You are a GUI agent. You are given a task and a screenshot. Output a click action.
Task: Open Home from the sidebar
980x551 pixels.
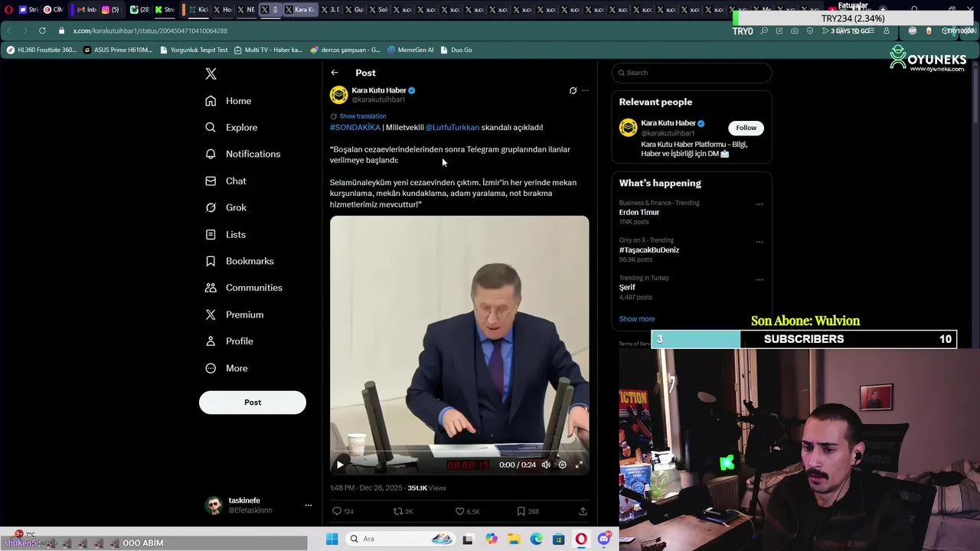pos(228,101)
